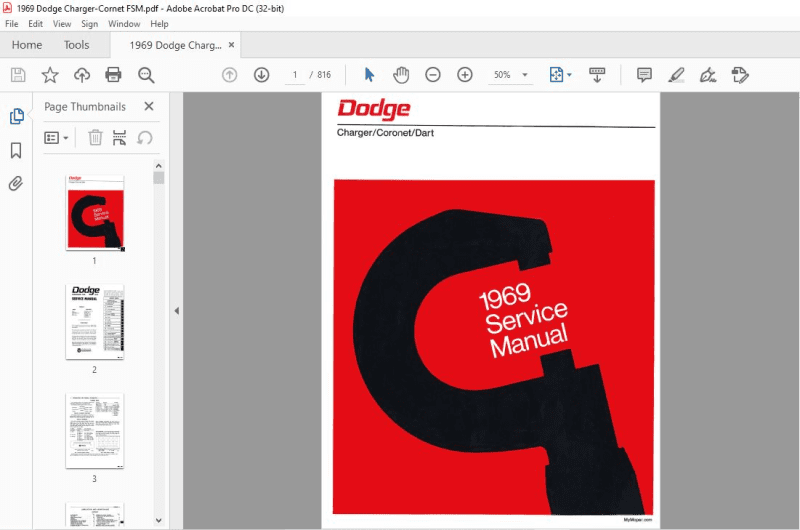The width and height of the screenshot is (800, 530).
Task: Select the arrow selection tool
Action: (369, 75)
